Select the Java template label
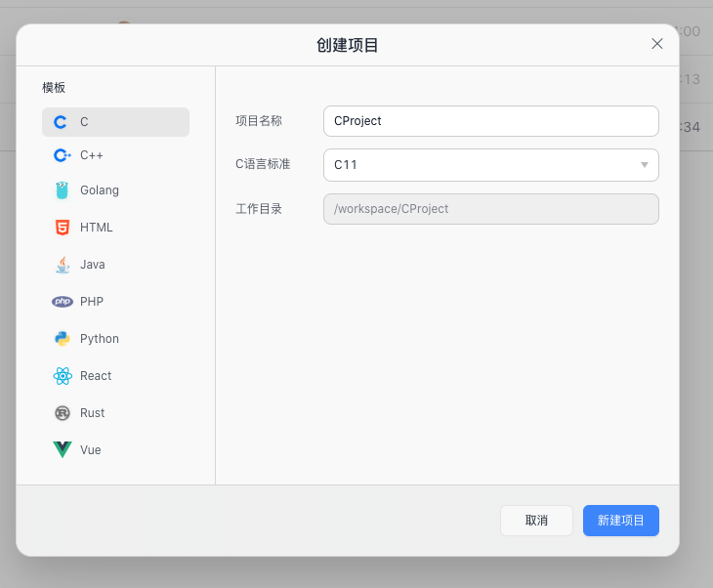The width and height of the screenshot is (713, 588). click(x=93, y=265)
